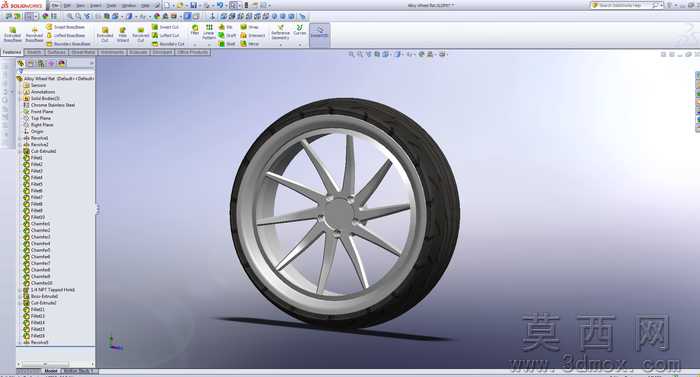Open the dropdown next to Save icon
The image size is (700, 377).
[x=199, y=6]
